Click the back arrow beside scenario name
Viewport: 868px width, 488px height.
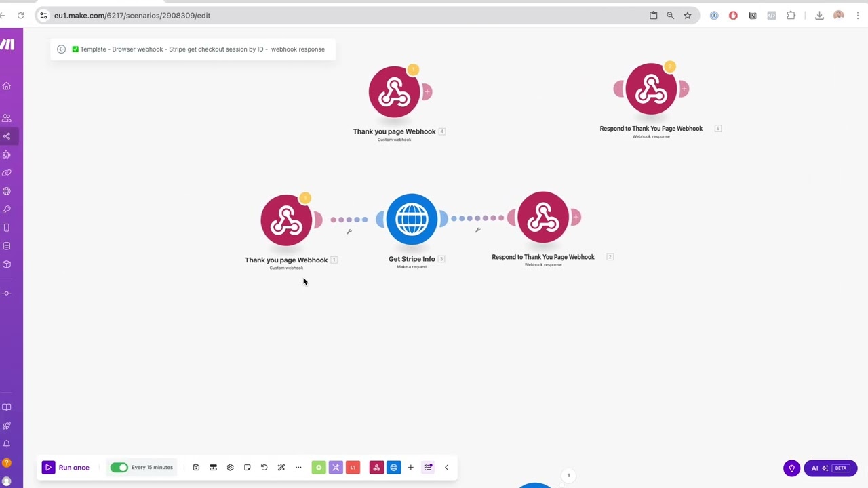coord(61,49)
